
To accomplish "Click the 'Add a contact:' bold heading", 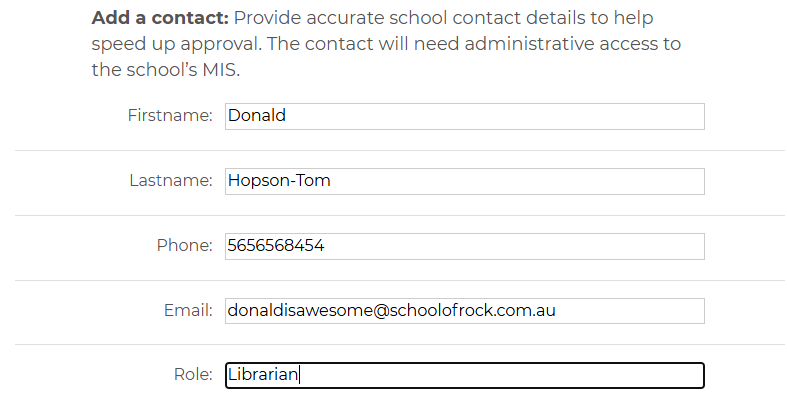I will pyautogui.click(x=160, y=18).
